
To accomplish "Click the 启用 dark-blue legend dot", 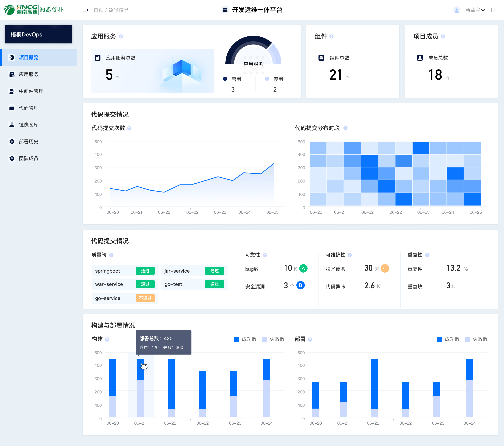I will tap(225, 79).
